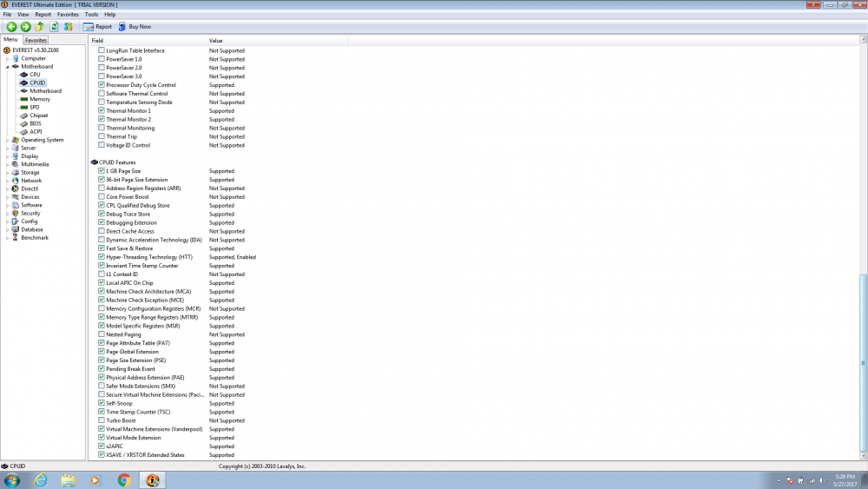Select the CPUID tree item
The image size is (868, 489).
[37, 83]
